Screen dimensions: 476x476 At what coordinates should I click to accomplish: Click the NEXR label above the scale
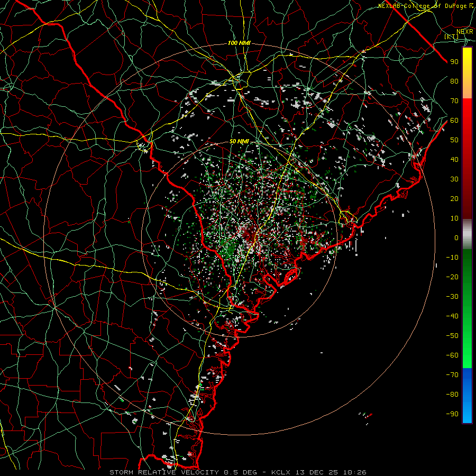(x=465, y=32)
